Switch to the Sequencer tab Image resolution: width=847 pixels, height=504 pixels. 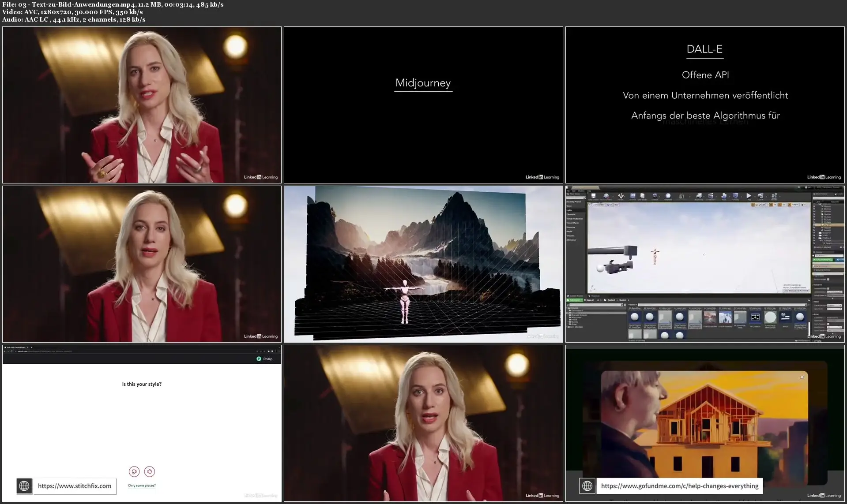click(595, 296)
